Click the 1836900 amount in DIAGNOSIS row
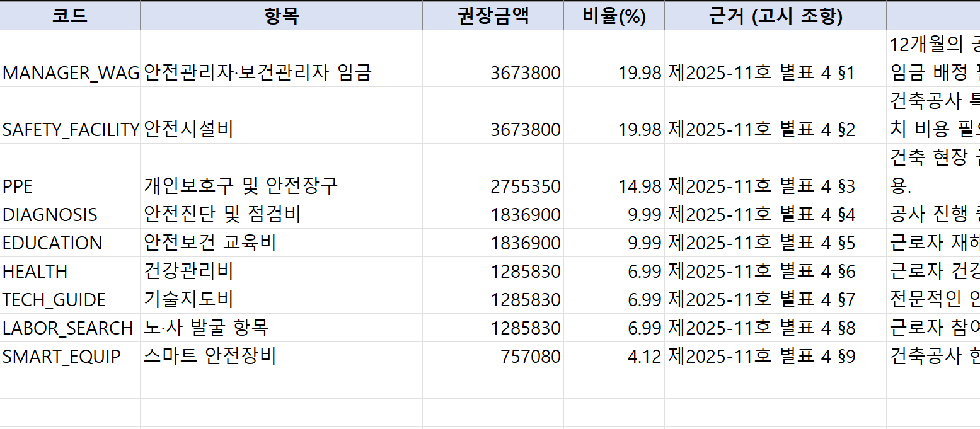The width and height of the screenshot is (980, 429). [493, 214]
